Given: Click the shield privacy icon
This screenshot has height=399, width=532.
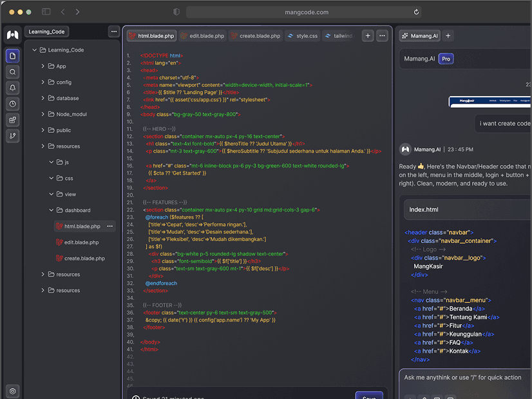Looking at the screenshot, I should click(176, 12).
